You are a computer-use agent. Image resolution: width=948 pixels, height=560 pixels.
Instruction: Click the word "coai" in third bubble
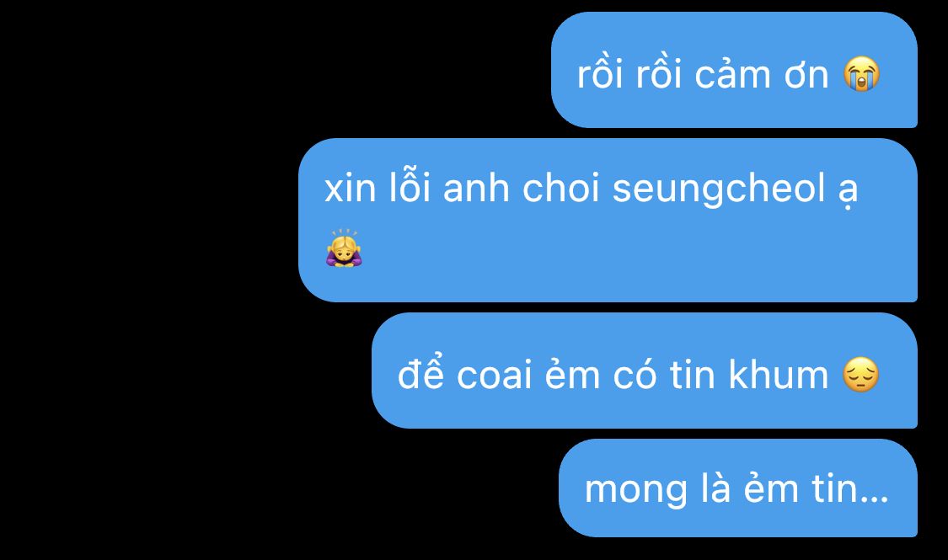tap(494, 375)
